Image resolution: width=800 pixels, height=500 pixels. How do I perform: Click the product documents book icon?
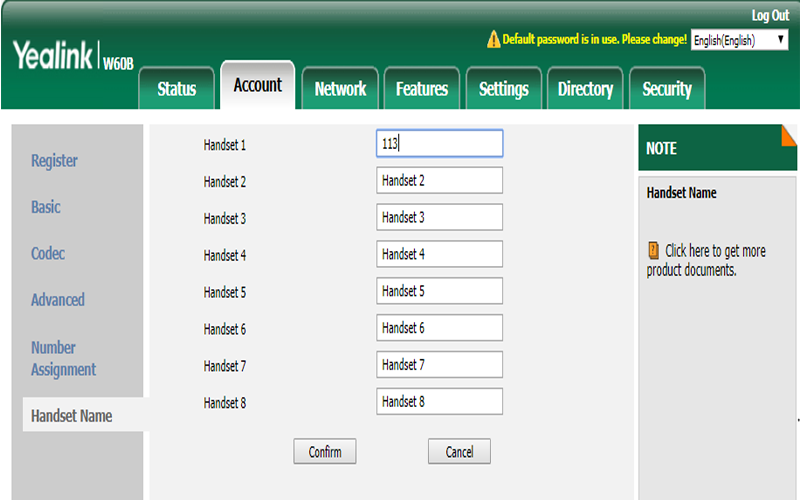tap(653, 251)
